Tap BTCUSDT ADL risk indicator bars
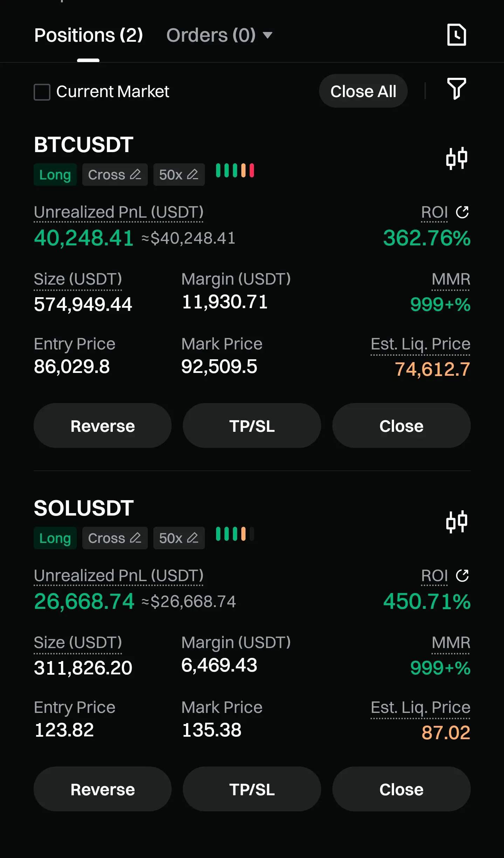504x858 pixels. click(x=235, y=171)
